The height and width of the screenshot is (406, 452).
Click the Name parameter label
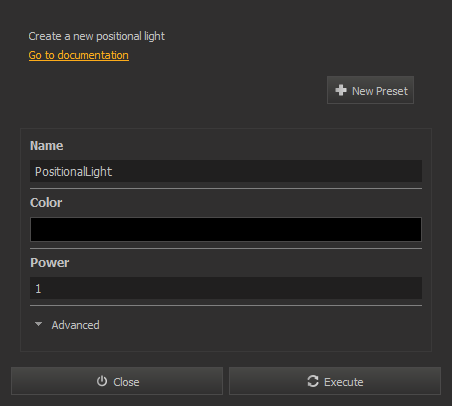coord(47,146)
